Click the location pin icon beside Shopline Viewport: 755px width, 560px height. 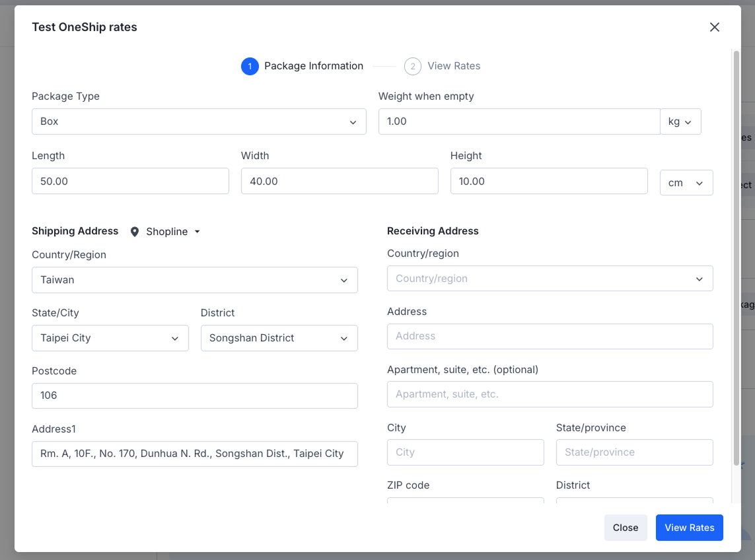pos(135,232)
